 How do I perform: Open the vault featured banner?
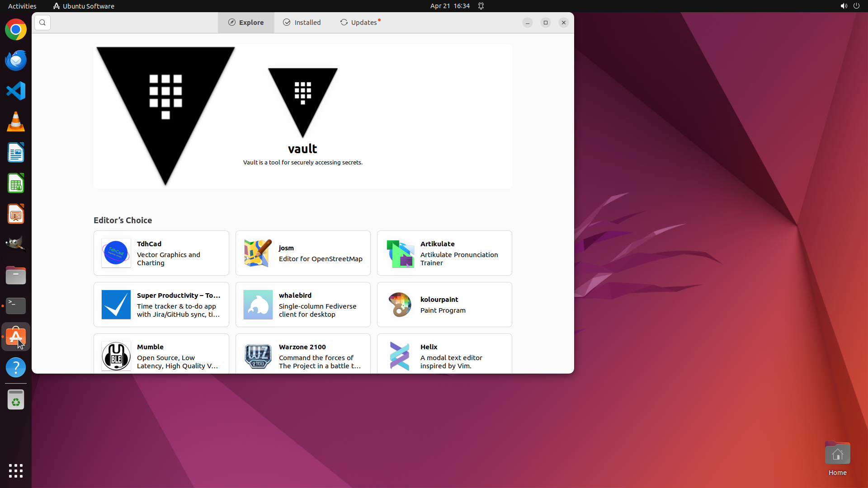pos(302,116)
